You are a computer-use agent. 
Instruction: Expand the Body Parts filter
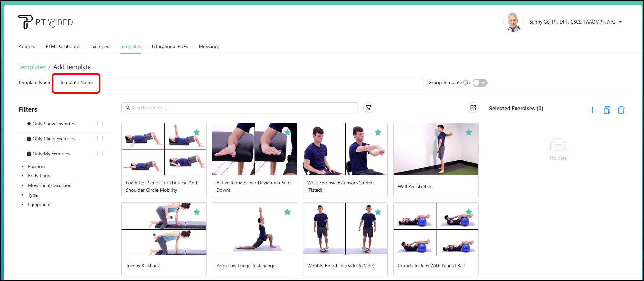coord(39,176)
